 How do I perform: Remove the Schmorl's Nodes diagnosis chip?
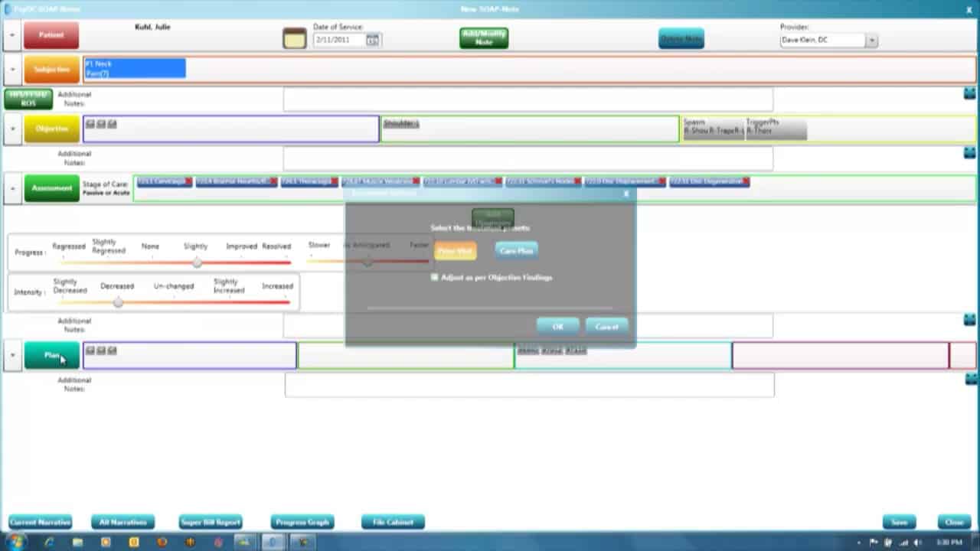pyautogui.click(x=577, y=181)
